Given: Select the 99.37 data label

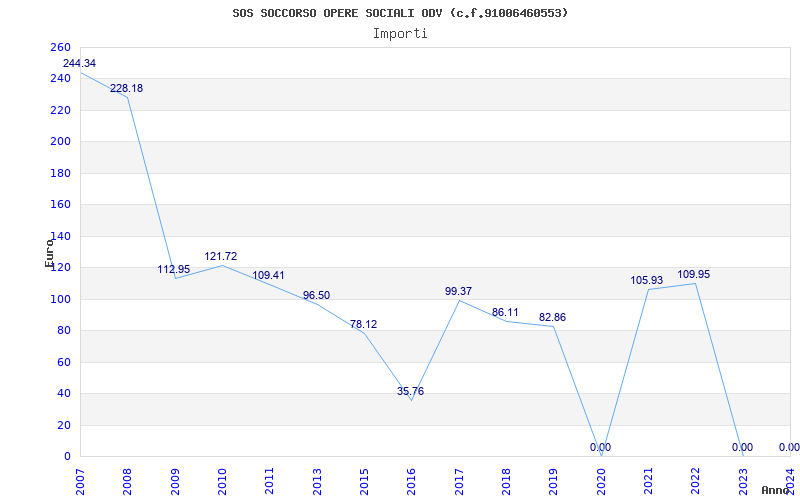Looking at the screenshot, I should click(458, 291).
